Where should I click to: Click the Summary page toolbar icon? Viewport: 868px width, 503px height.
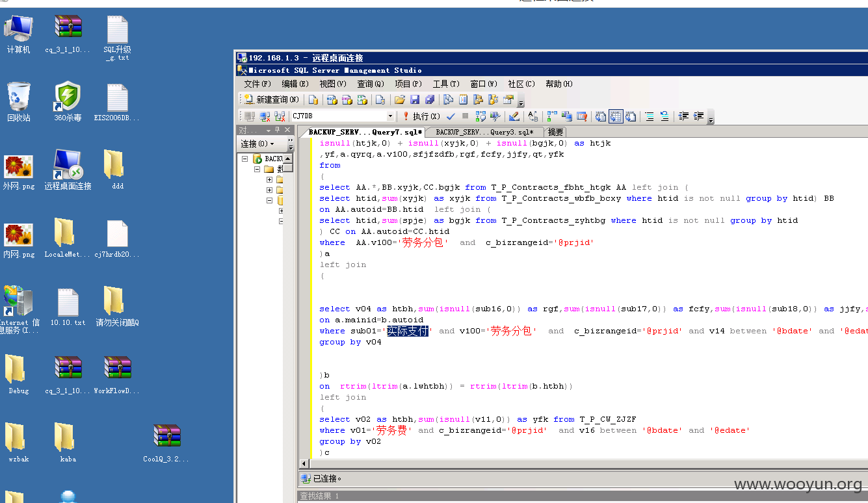coord(463,99)
